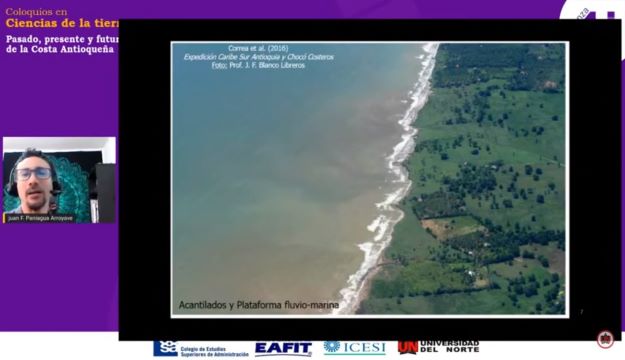Click the partial white logo top-right
This screenshot has width=625, height=360.
click(x=592, y=10)
